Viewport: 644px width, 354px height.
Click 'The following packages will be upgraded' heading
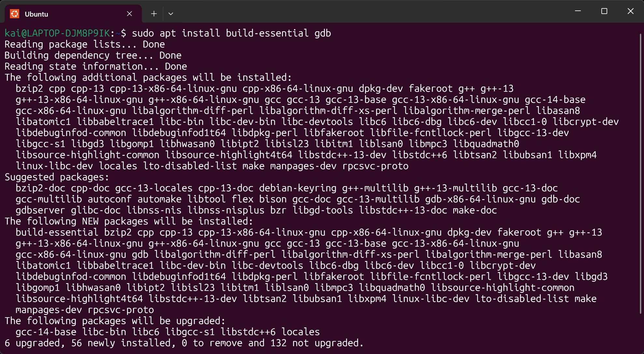[x=115, y=321]
